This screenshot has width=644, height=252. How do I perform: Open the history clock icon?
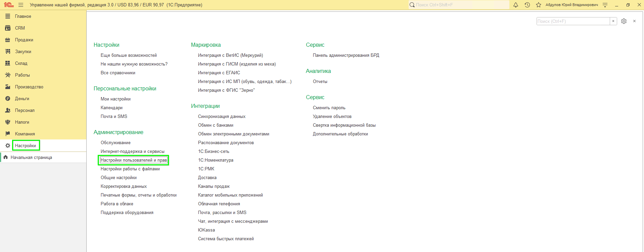tap(527, 5)
